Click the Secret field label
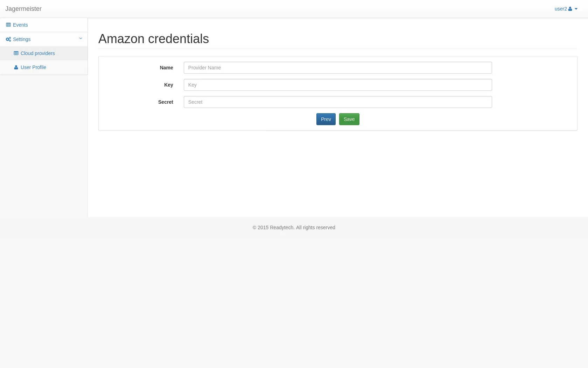The height and width of the screenshot is (368, 588). 166,102
